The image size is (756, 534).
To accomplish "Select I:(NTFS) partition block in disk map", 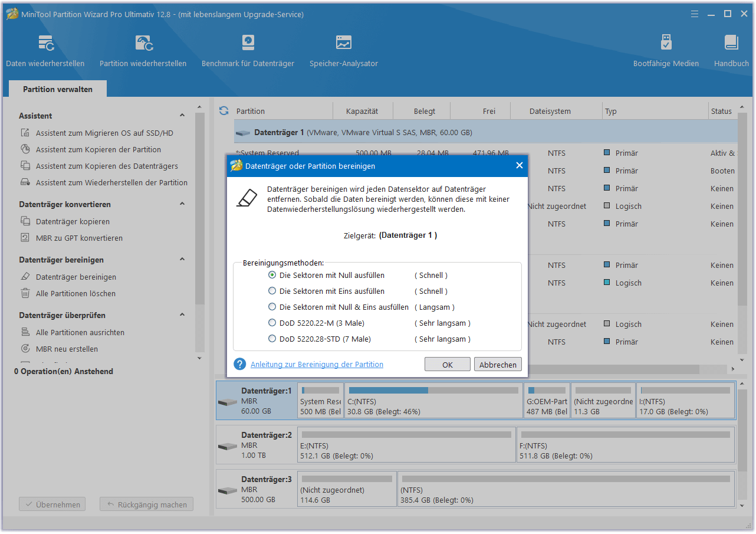I will pyautogui.click(x=686, y=401).
